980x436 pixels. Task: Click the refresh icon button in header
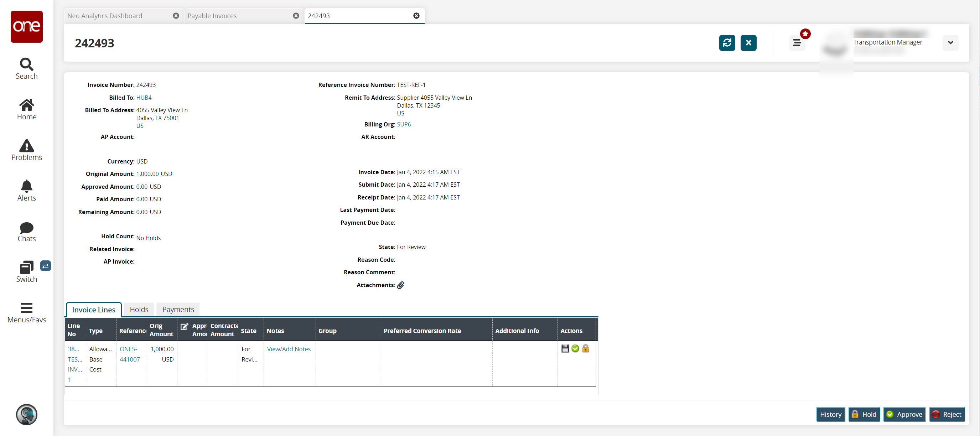tap(727, 43)
